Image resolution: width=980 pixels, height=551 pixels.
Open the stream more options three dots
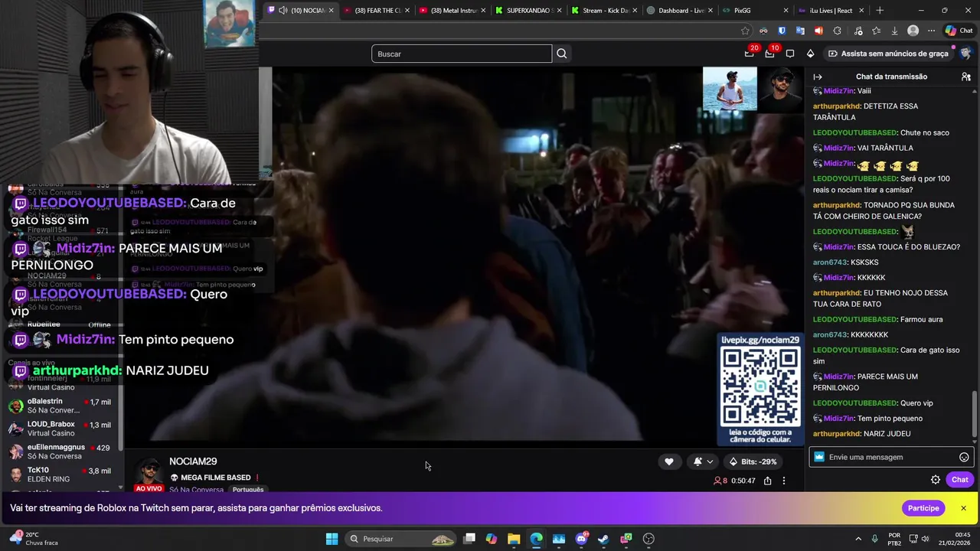point(784,481)
